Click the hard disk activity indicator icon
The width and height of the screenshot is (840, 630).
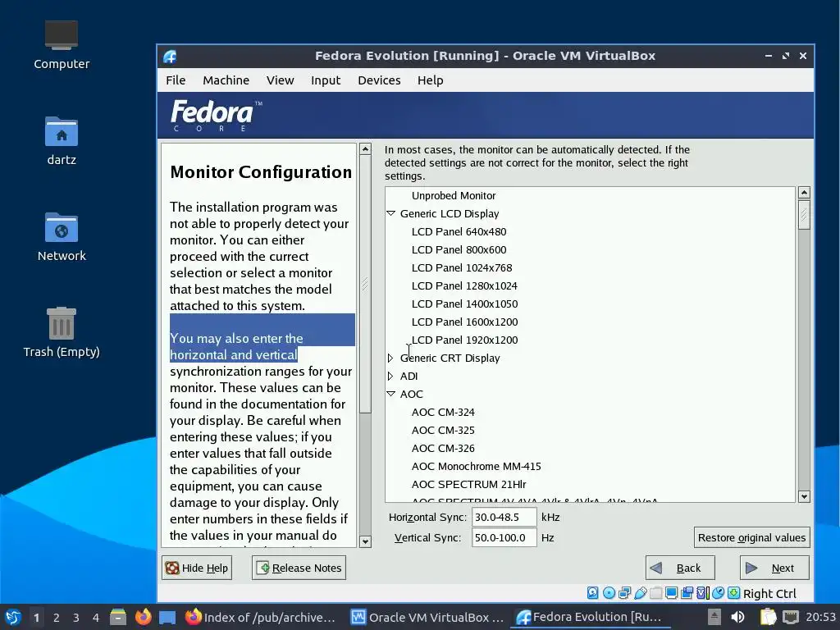592,593
